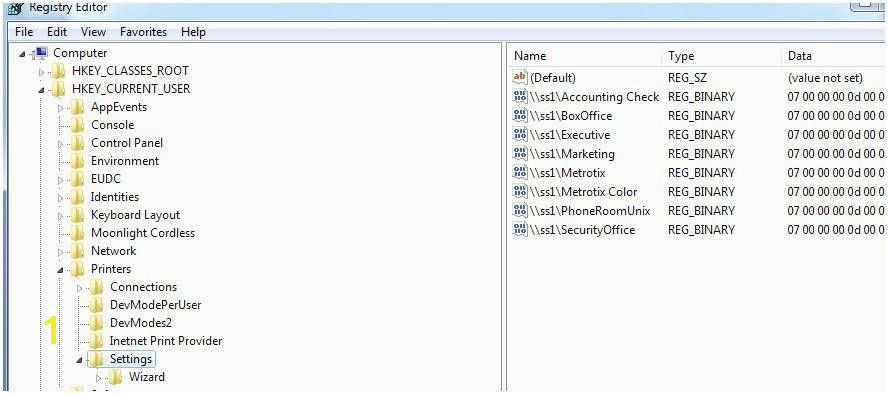
Task: Select the \\ss1\PhoneRoomUnix value name
Action: (590, 211)
